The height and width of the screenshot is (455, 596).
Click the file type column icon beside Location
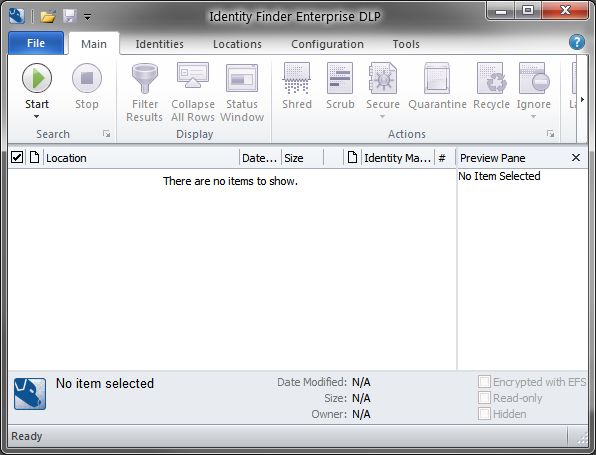(34, 157)
